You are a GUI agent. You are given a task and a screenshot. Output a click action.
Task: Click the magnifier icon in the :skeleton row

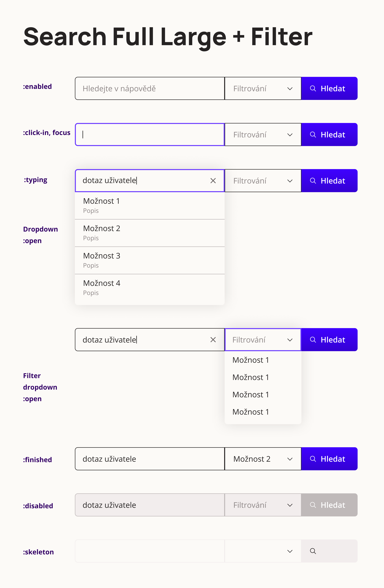coord(313,551)
